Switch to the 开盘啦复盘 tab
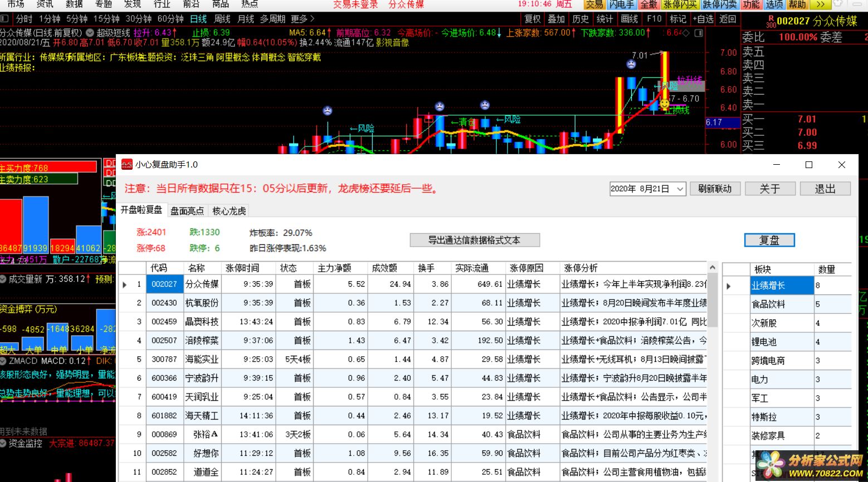Screen dimensions: 868x482 pyautogui.click(x=142, y=210)
